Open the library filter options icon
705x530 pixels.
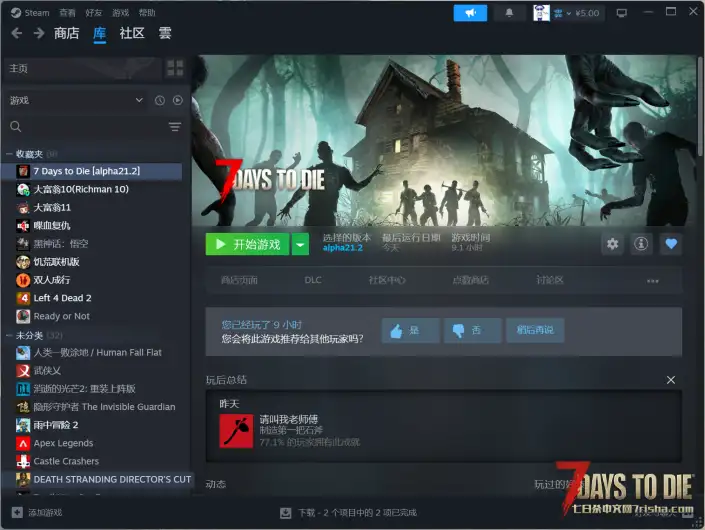coord(175,127)
